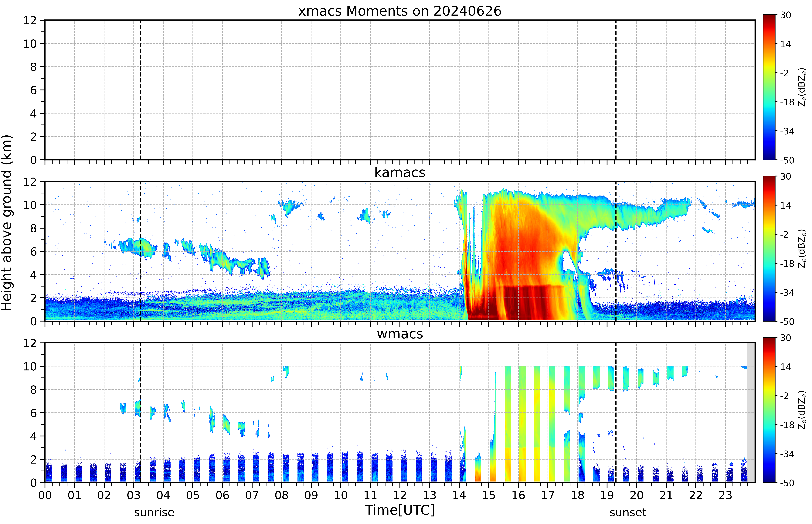Image resolution: width=812 pixels, height=524 pixels.
Task: Click the xmacs panel reflectivity colorbar
Action: pyautogui.click(x=769, y=87)
